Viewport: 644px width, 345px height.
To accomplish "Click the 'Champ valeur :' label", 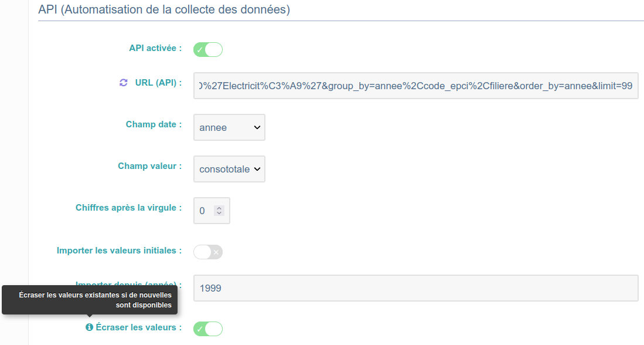I will [x=150, y=165].
